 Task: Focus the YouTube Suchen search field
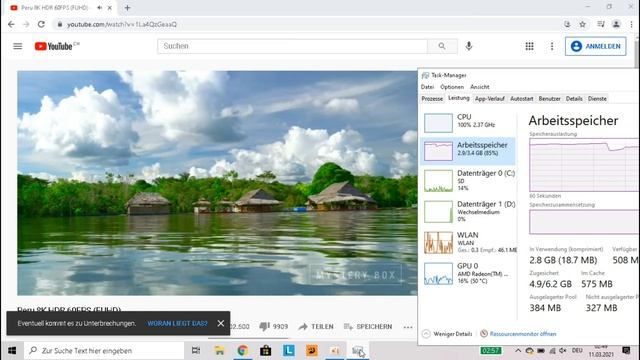(292, 46)
